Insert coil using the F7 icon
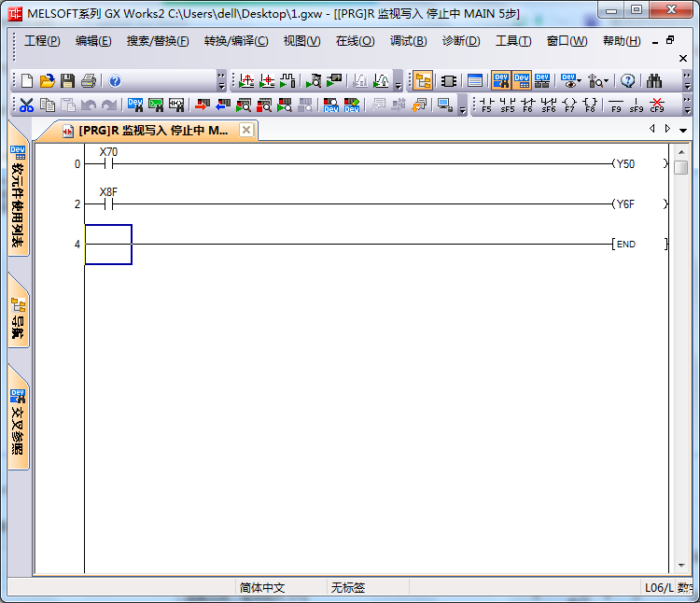 (568, 105)
